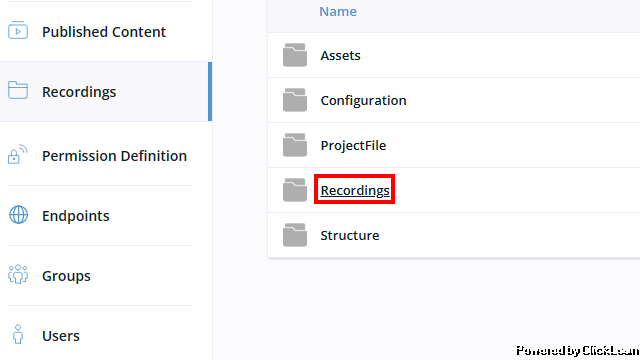Click the Structure folder icon
Screen dimensions: 640x360
pyautogui.click(x=295, y=235)
